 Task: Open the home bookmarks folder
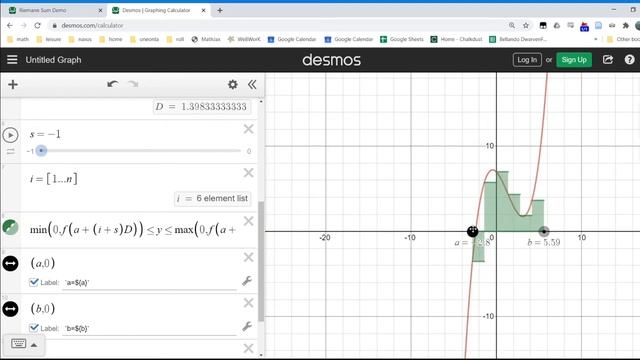click(111, 39)
